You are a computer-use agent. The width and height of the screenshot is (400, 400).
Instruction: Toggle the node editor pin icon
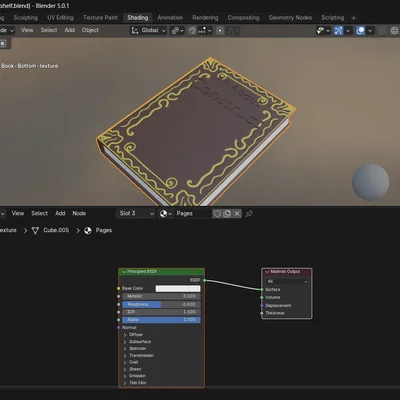249,214
